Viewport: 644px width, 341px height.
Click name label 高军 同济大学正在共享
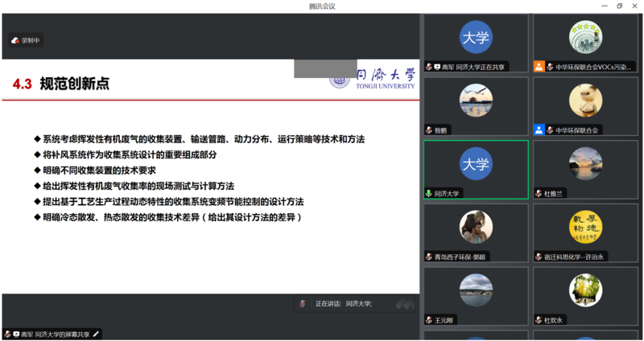coord(473,67)
